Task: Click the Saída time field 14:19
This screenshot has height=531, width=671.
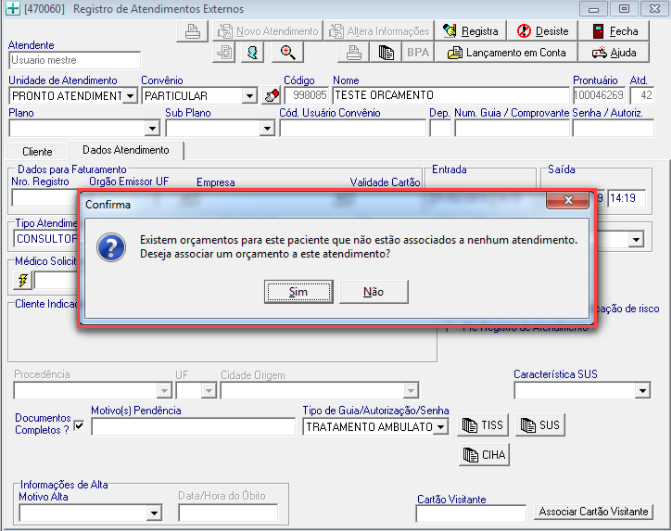Action: click(626, 198)
